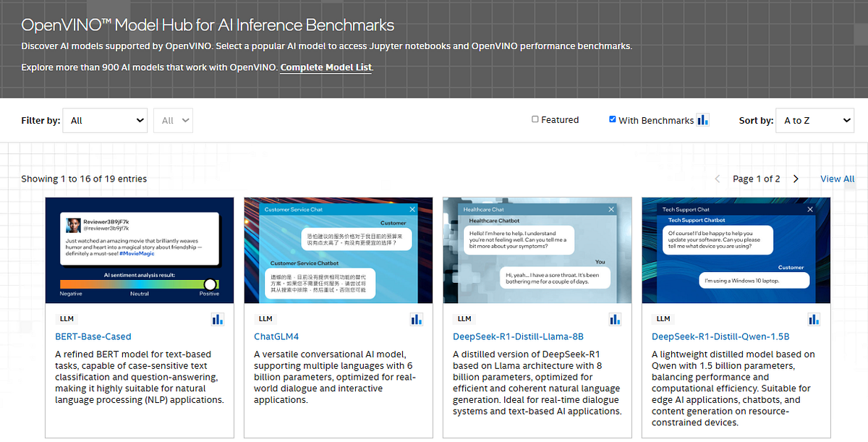The image size is (868, 442).
Task: Click the View All link
Action: 837,178
